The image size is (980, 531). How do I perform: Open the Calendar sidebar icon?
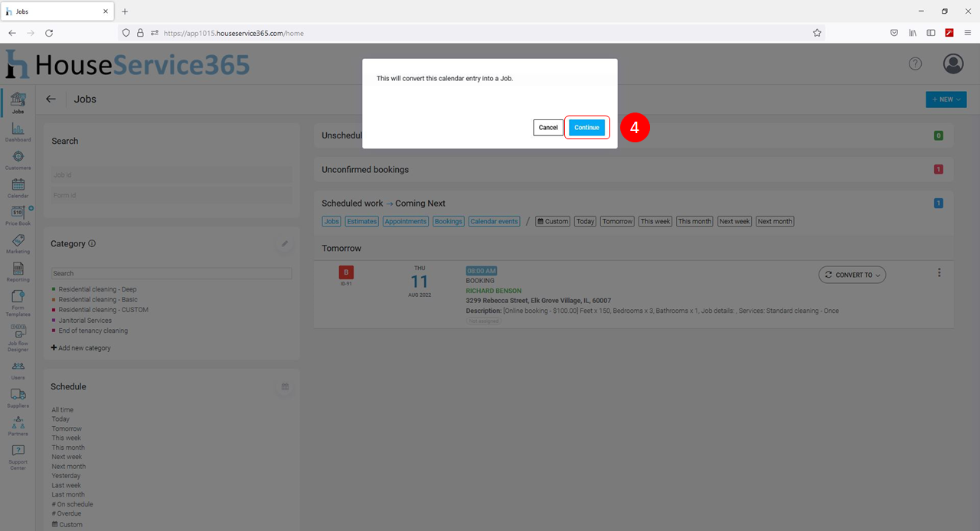(18, 187)
